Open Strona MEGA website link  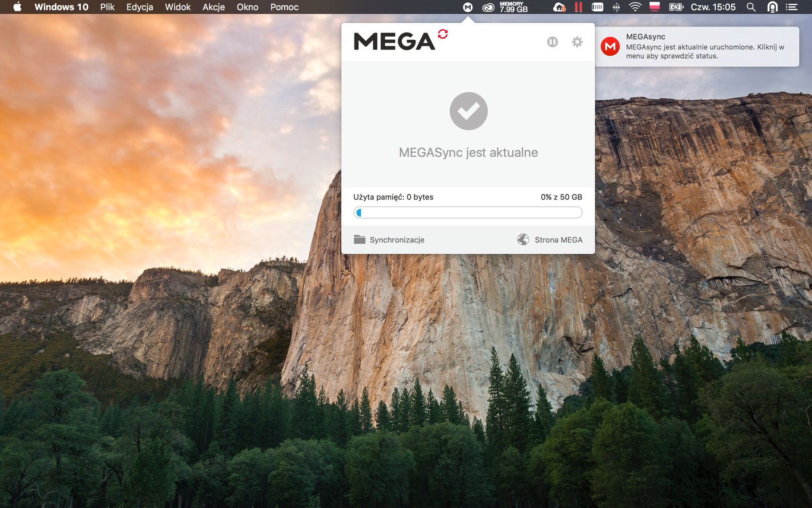[x=558, y=240]
